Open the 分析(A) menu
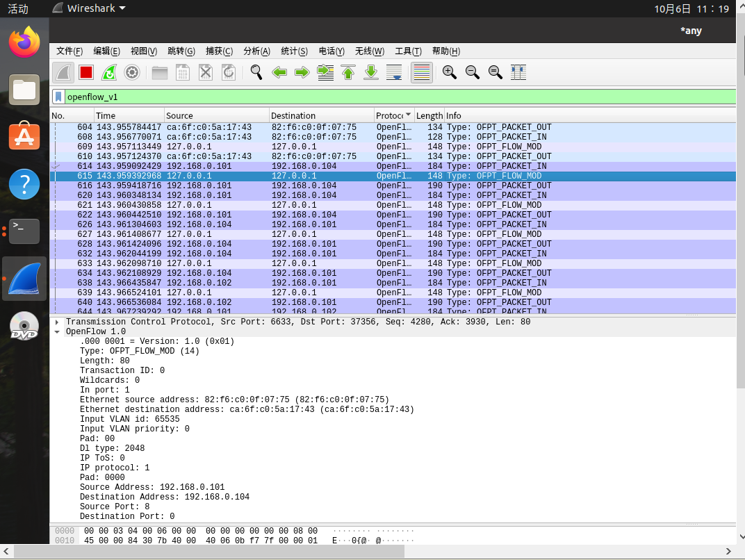Image resolution: width=745 pixels, height=560 pixels. (256, 51)
